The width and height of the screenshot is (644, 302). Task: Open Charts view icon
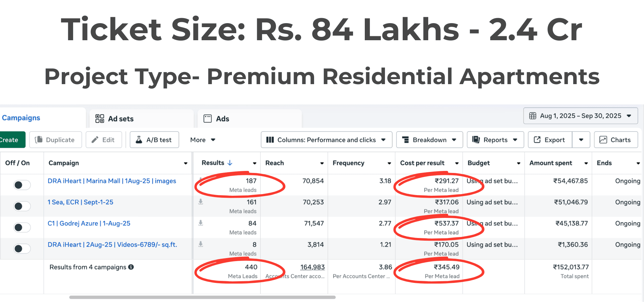(x=603, y=140)
